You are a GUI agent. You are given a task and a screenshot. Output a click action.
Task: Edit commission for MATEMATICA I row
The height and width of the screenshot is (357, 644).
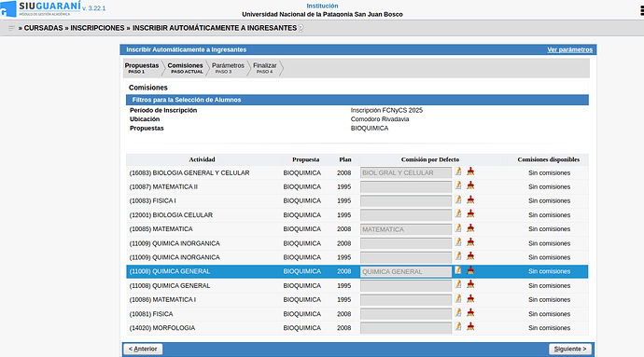pyautogui.click(x=458, y=298)
